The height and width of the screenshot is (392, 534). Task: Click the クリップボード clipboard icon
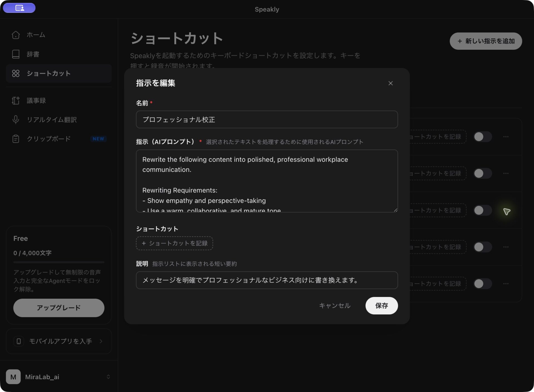coord(16,139)
